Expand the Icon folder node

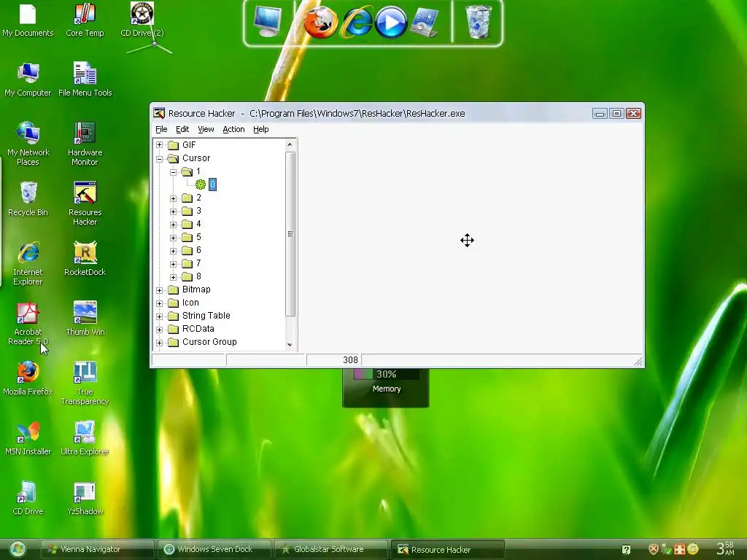(160, 303)
